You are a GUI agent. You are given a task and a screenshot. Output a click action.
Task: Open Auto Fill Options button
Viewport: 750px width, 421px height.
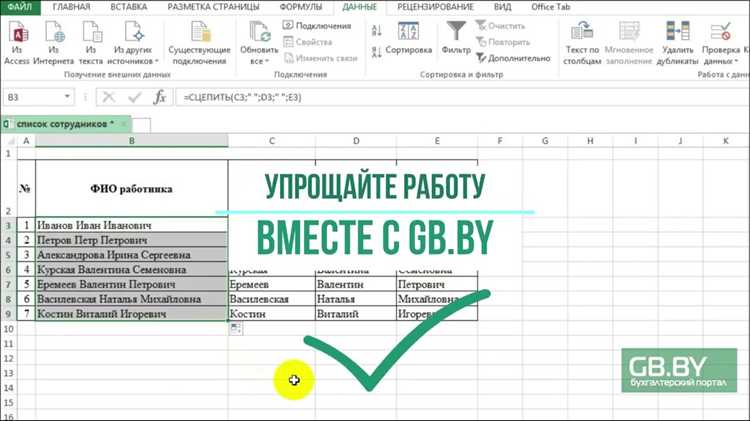pyautogui.click(x=236, y=328)
